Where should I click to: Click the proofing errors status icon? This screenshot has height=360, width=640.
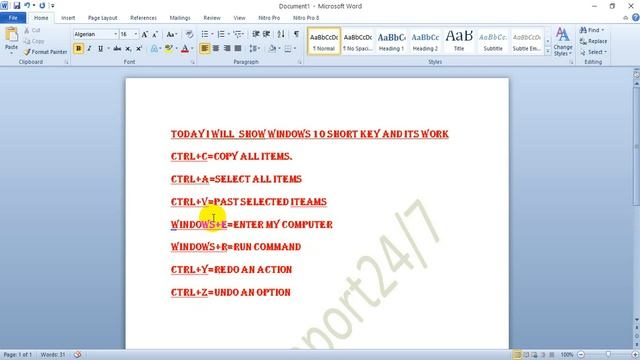(x=78, y=355)
